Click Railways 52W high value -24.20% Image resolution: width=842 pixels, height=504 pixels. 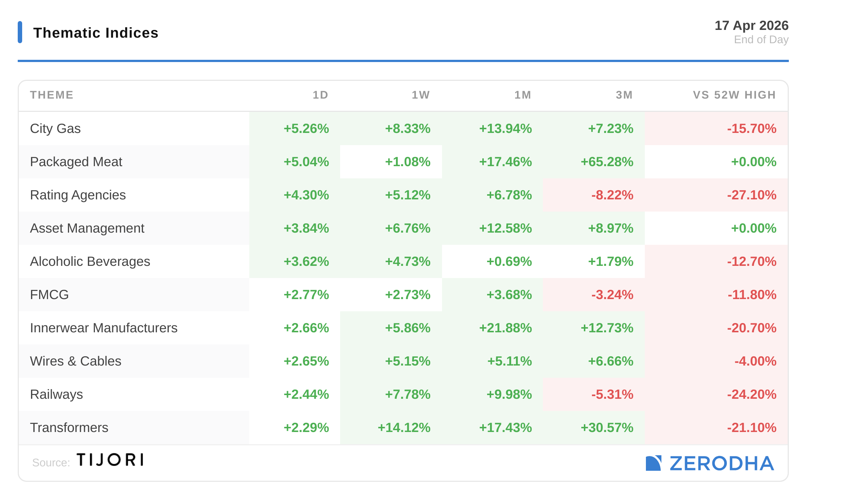click(x=752, y=394)
